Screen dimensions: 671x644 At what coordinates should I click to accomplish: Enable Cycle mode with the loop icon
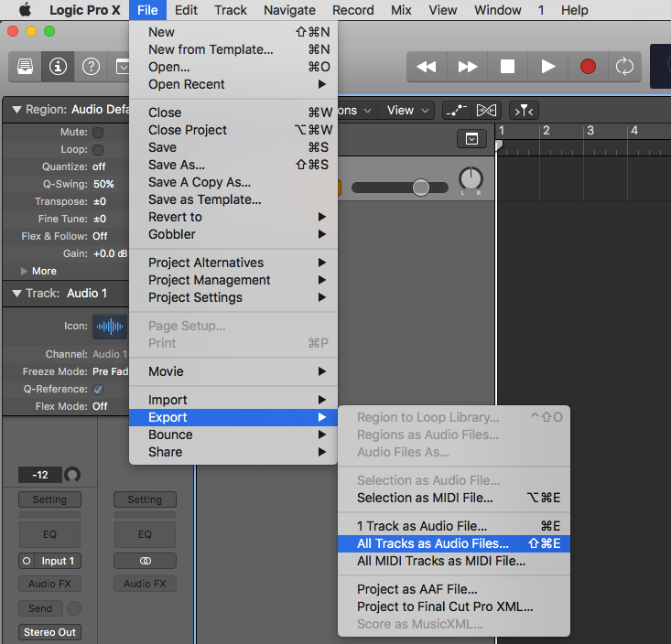coord(624,67)
